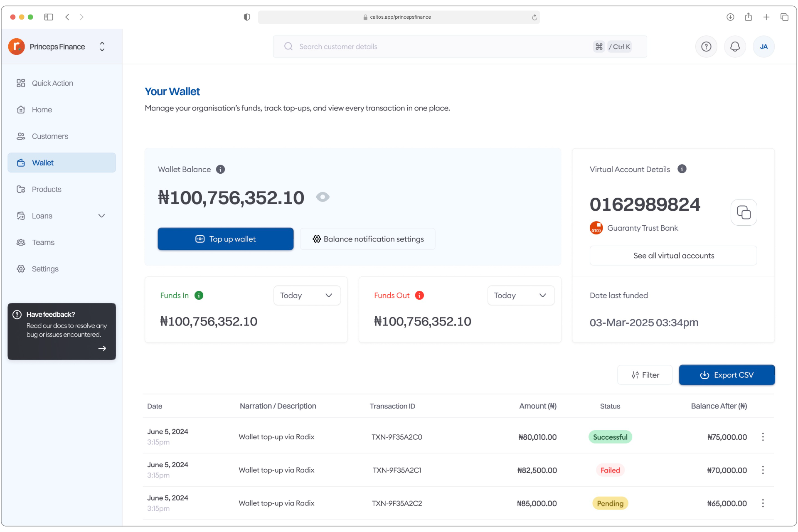Click the Funds In info icon
The width and height of the screenshot is (798, 532).
click(199, 296)
